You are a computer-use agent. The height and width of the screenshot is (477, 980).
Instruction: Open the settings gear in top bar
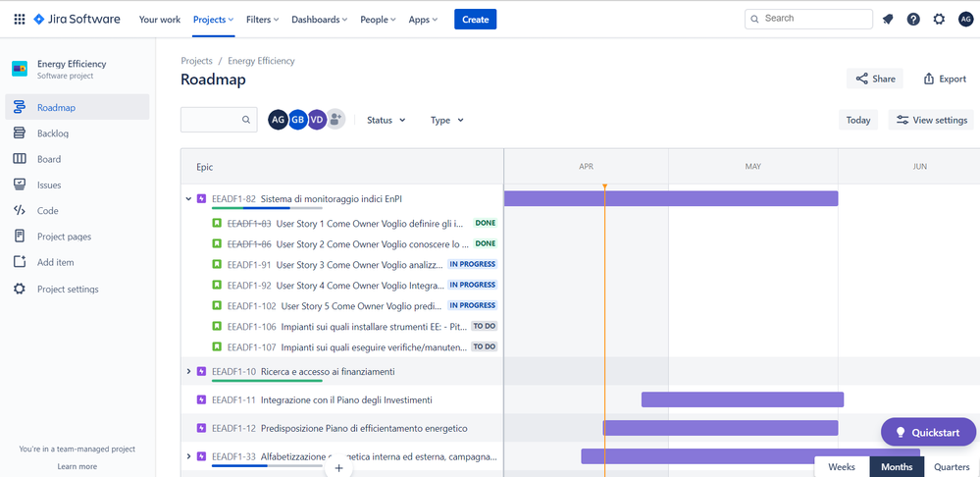pyautogui.click(x=940, y=20)
